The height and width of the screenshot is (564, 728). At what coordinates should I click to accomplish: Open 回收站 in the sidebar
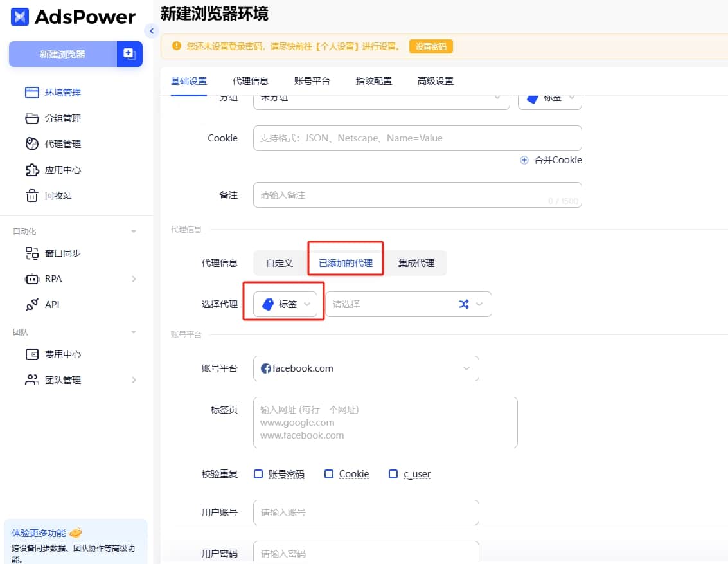[58, 196]
